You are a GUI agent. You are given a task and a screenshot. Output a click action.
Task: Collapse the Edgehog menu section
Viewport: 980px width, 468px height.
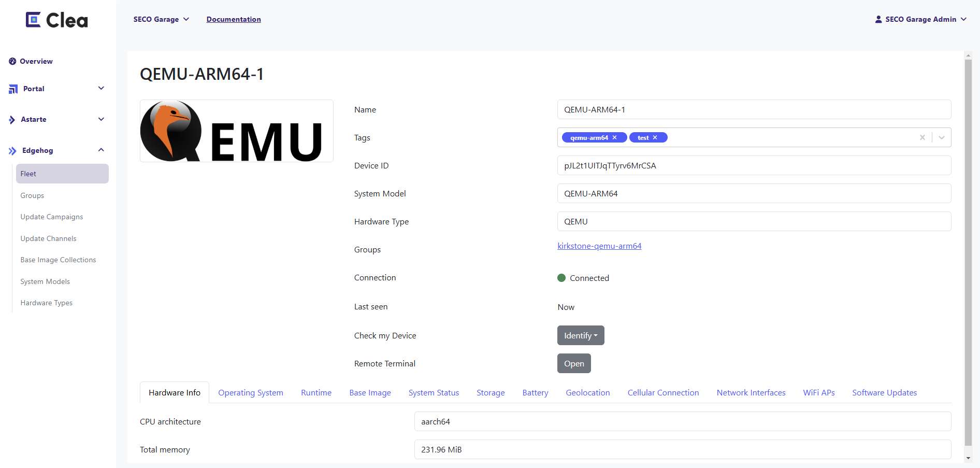pos(101,150)
